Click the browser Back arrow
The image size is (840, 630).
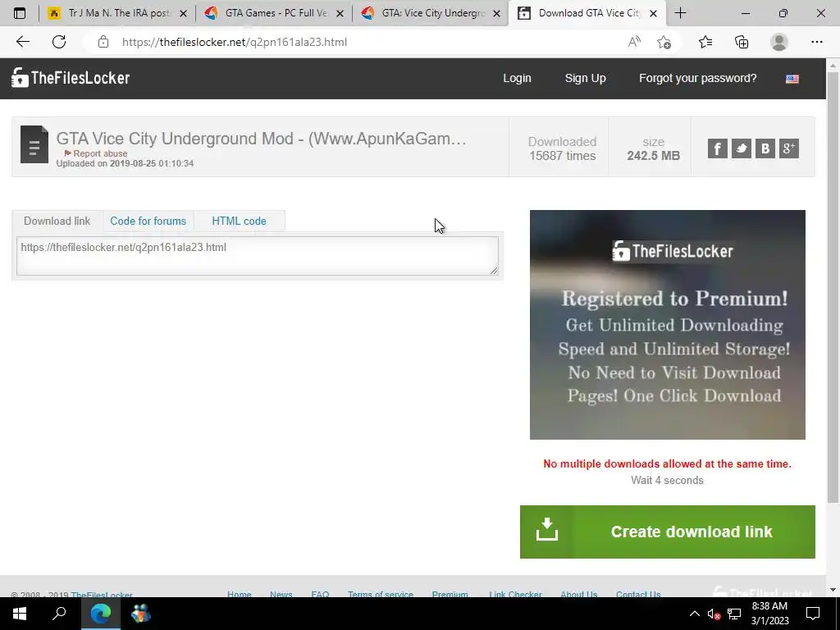click(22, 42)
